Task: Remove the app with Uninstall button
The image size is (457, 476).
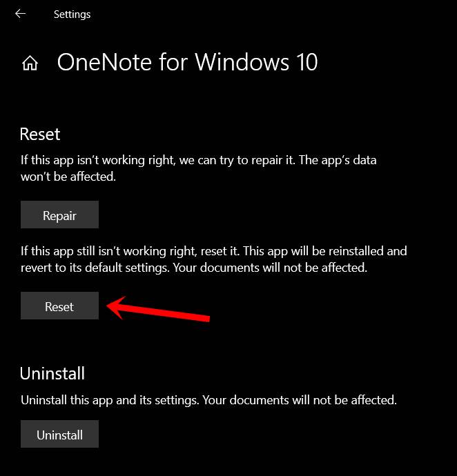Action: click(x=59, y=434)
